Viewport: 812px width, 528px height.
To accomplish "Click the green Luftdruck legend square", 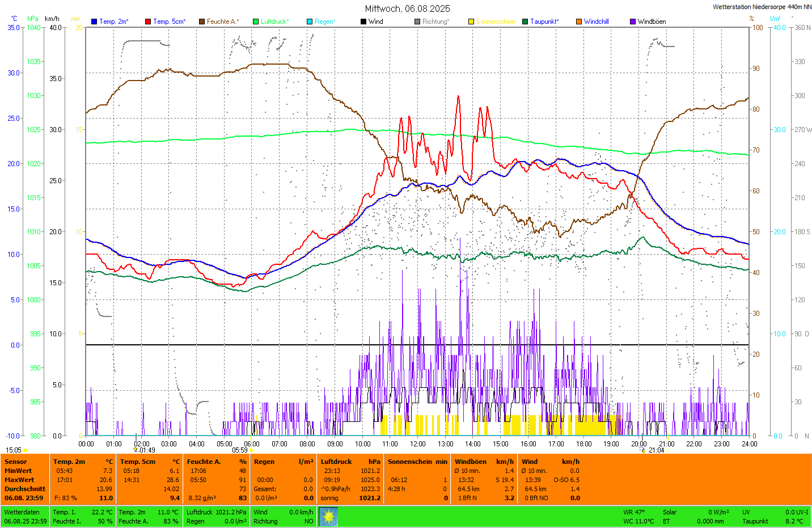I will [256, 22].
